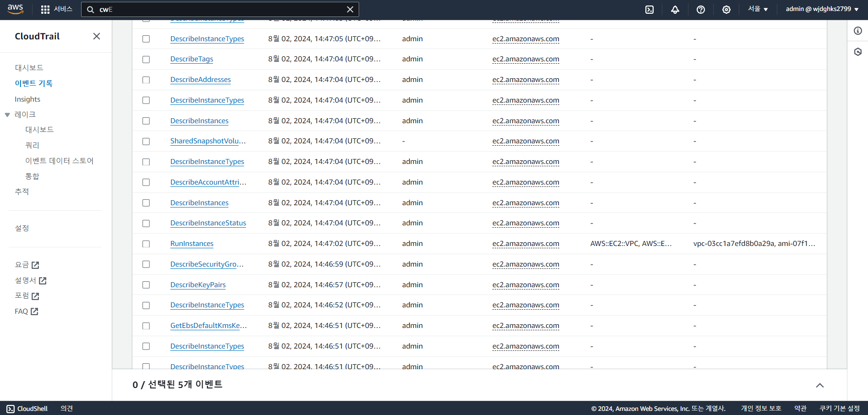Open 약관 in the footer

pos(800,409)
